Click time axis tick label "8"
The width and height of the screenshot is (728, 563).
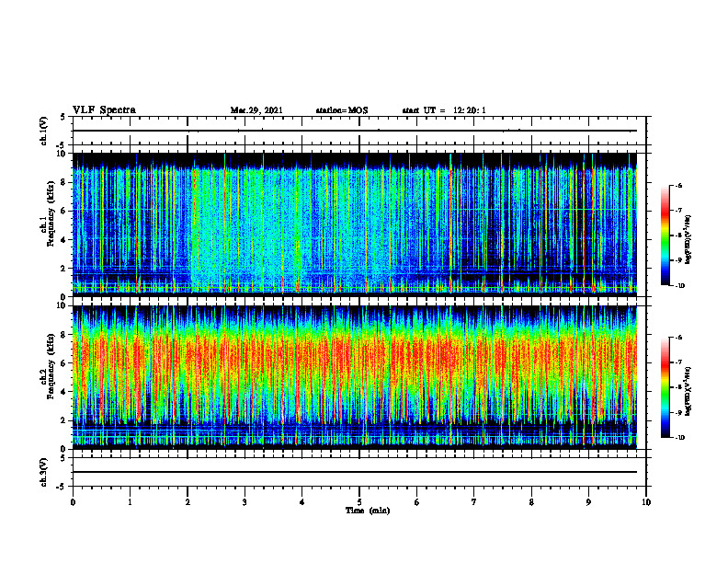point(531,502)
